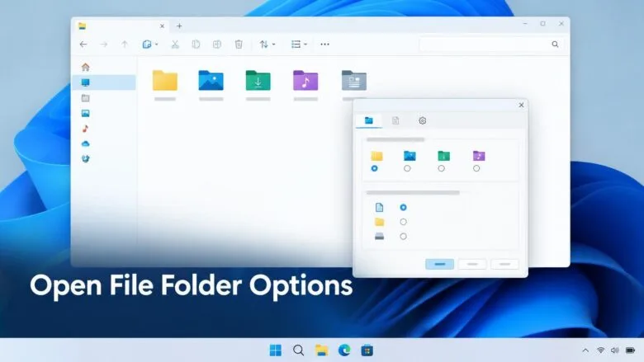
Task: Select the Cut scissors icon
Action: click(x=175, y=45)
